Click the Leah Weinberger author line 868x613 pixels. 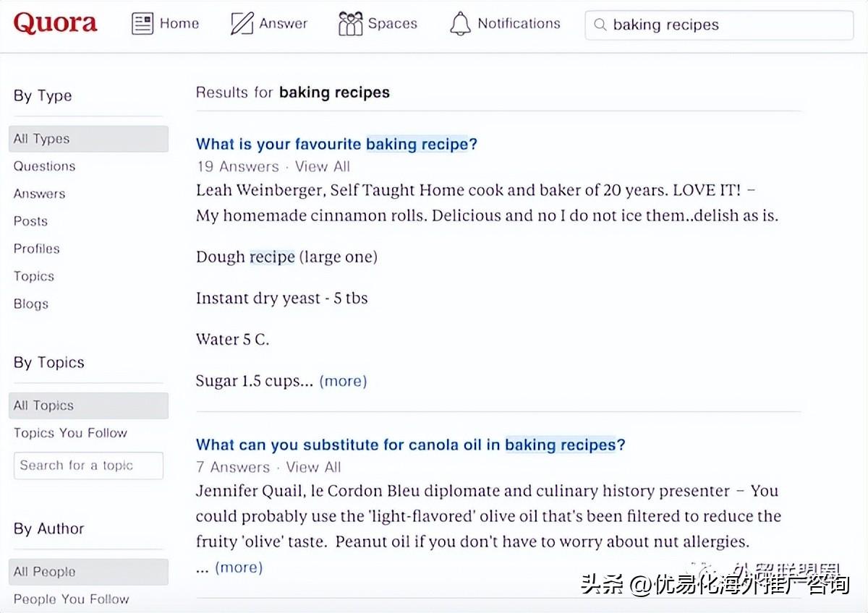[476, 190]
